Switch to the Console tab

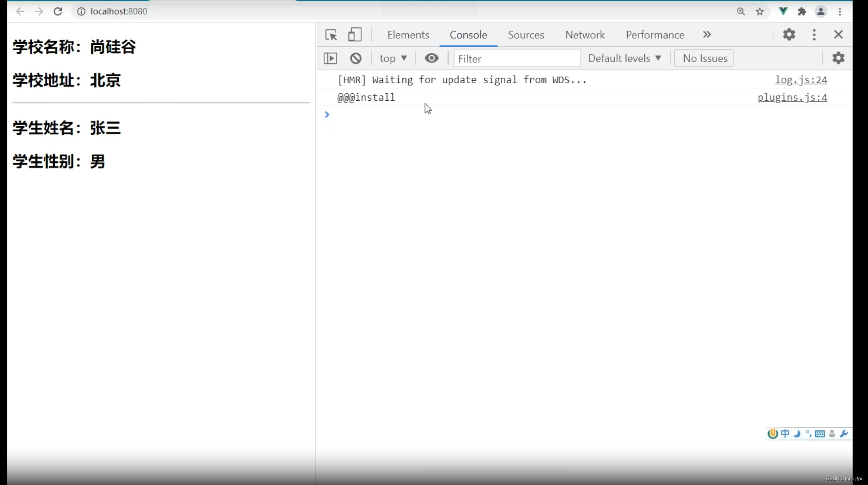tap(468, 35)
